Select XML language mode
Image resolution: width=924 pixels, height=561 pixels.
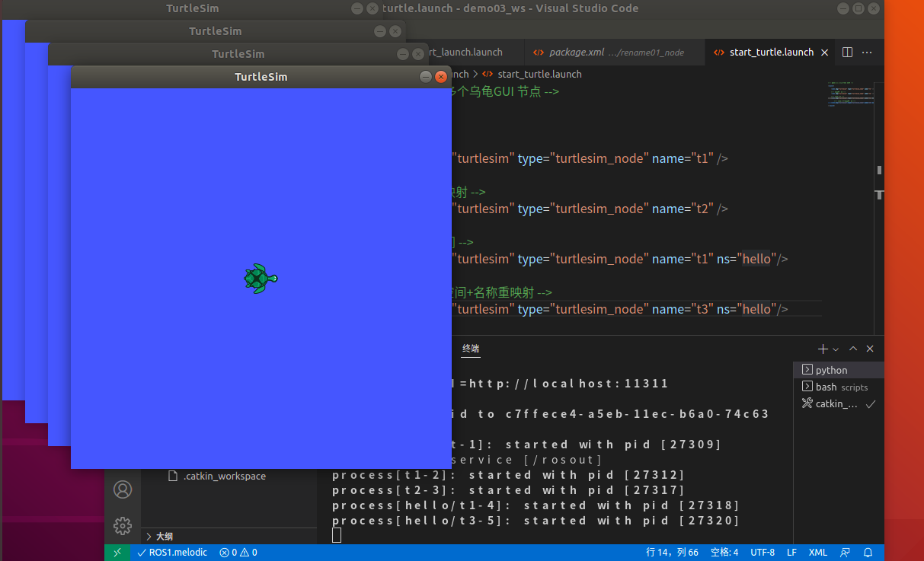tap(818, 553)
